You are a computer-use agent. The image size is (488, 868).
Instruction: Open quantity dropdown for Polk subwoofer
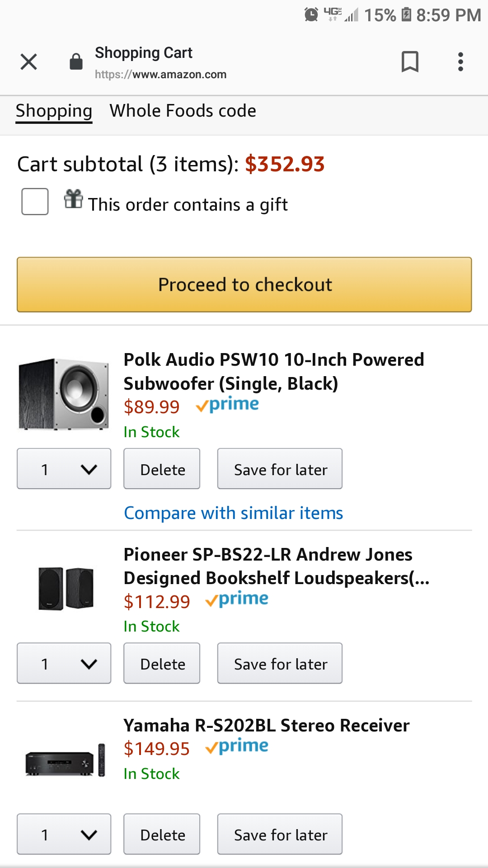pyautogui.click(x=64, y=469)
